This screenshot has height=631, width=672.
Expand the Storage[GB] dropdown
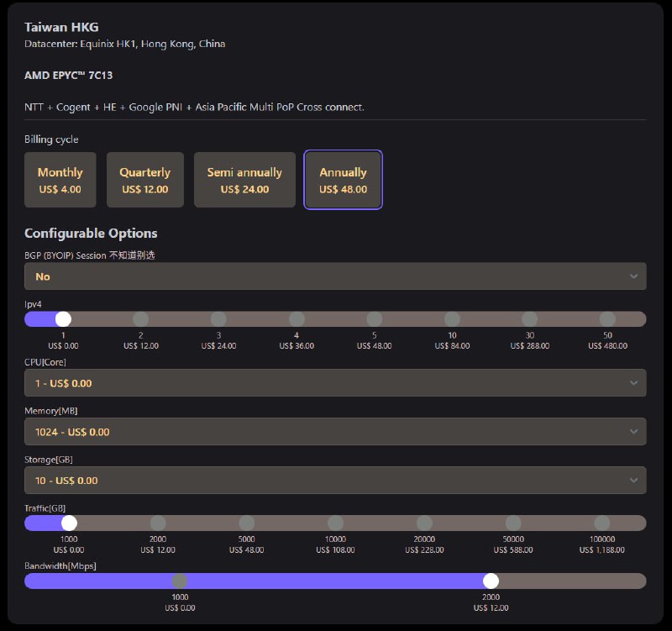[334, 481]
